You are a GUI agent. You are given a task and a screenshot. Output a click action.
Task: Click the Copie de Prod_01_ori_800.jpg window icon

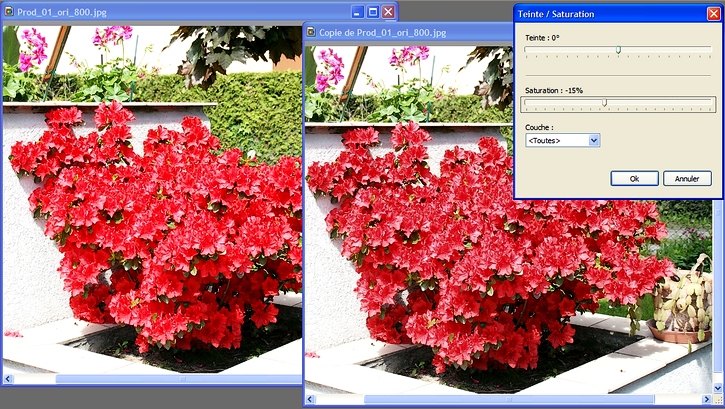coord(311,32)
